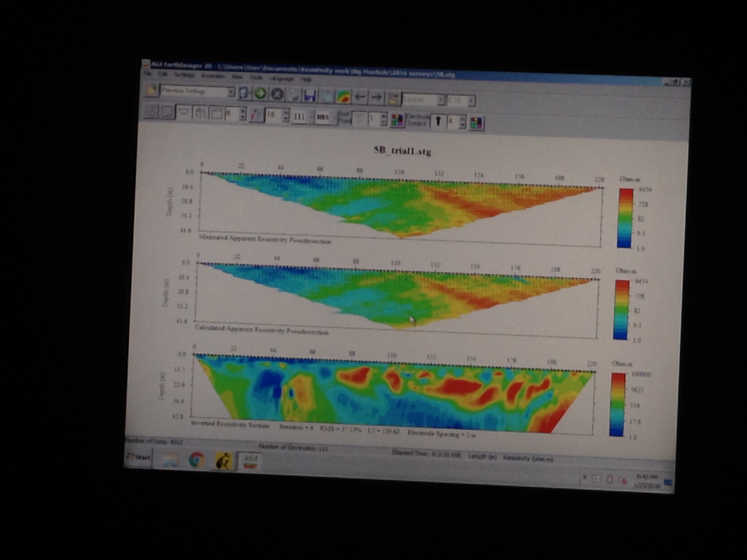Click the up arrow electrode symbol button
The width and height of the screenshot is (747, 560).
click(x=438, y=121)
